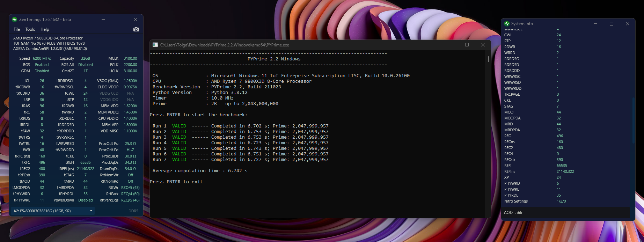Viewport: 644px width, 242px height.
Task: Close the ZenTimings window
Action: click(x=136, y=20)
